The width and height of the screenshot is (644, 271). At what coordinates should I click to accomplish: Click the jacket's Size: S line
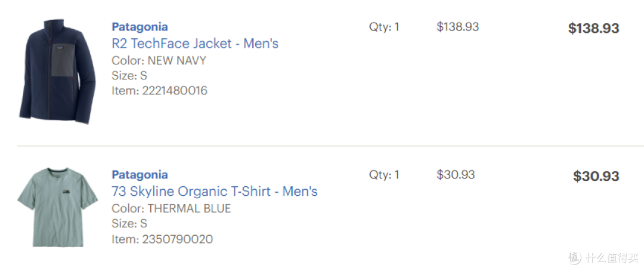(129, 76)
